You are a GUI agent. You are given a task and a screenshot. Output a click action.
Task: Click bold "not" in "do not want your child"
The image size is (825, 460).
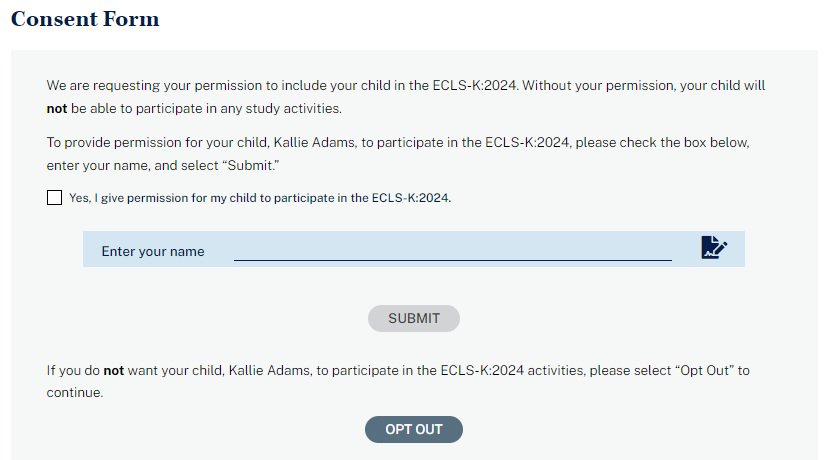(114, 370)
